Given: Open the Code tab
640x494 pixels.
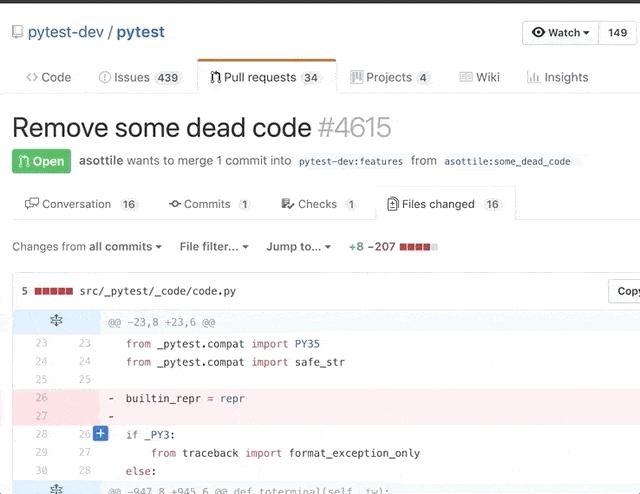Looking at the screenshot, I should [x=48, y=77].
